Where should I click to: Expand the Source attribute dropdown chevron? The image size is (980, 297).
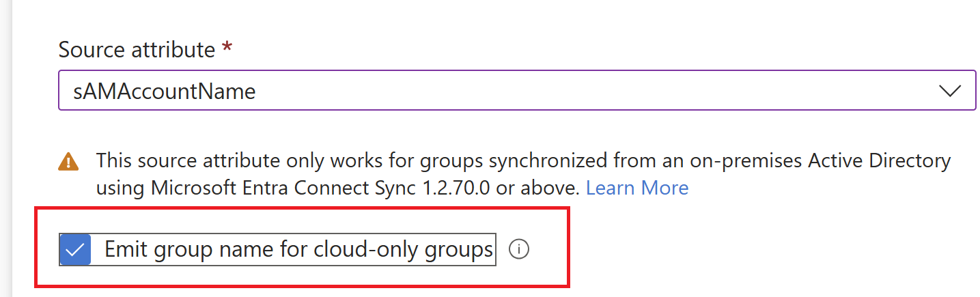click(950, 91)
